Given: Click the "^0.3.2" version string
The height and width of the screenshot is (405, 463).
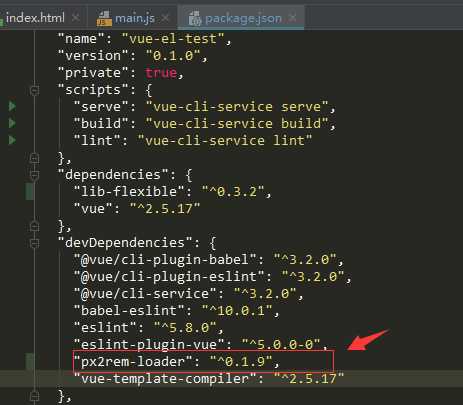Looking at the screenshot, I should [233, 192].
